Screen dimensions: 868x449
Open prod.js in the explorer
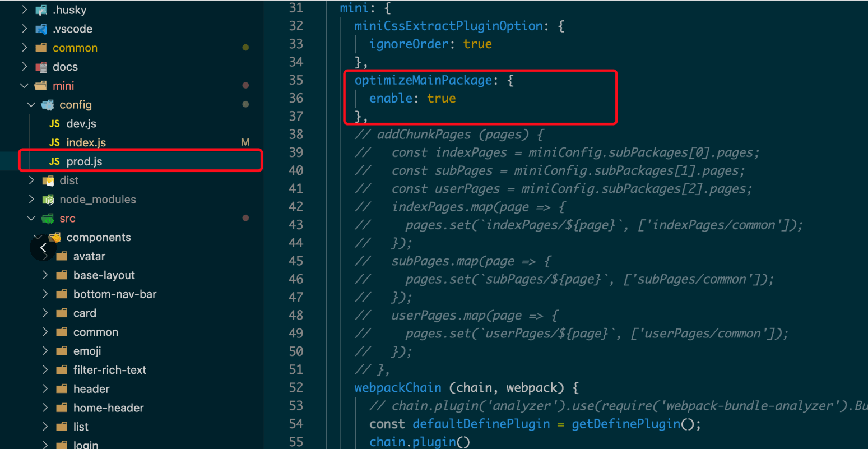(x=84, y=161)
